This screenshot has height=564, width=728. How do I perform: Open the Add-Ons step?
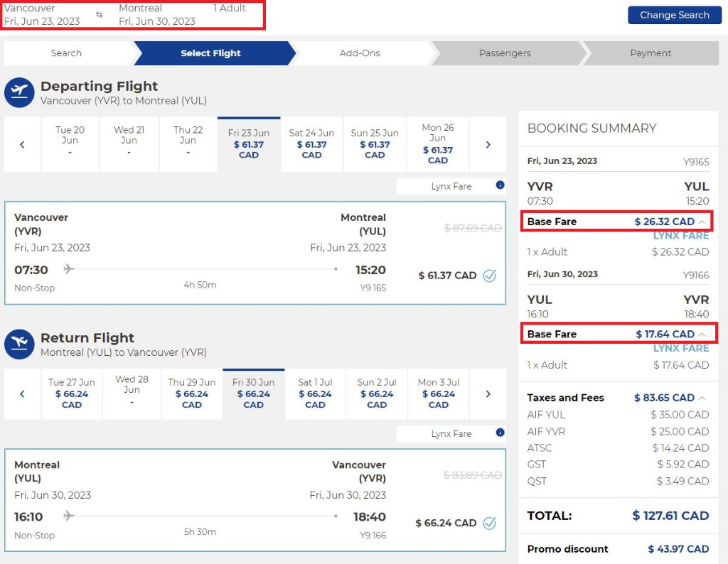360,53
